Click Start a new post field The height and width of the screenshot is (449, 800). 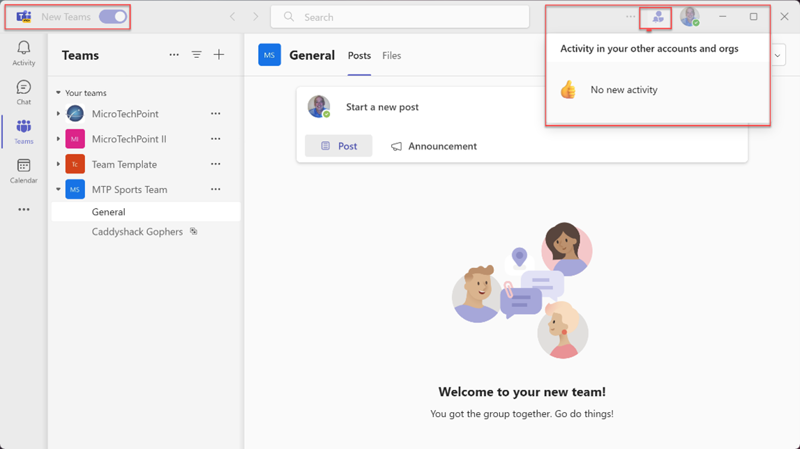pos(382,107)
